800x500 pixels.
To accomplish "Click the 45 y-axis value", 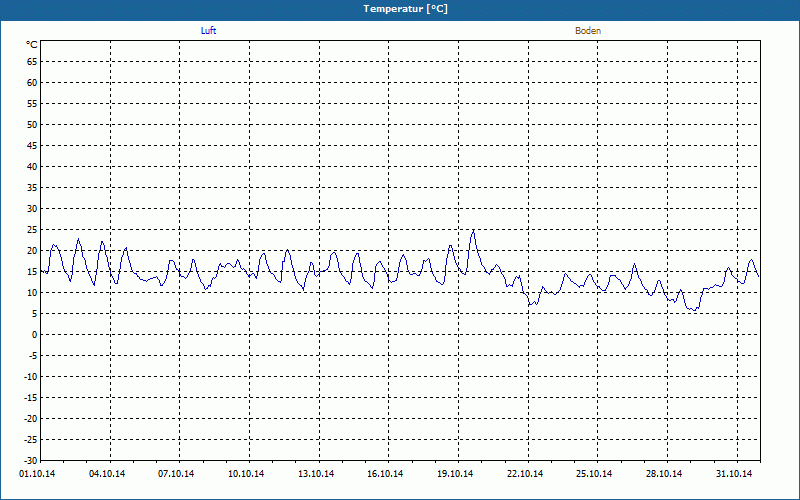I will click(32, 146).
